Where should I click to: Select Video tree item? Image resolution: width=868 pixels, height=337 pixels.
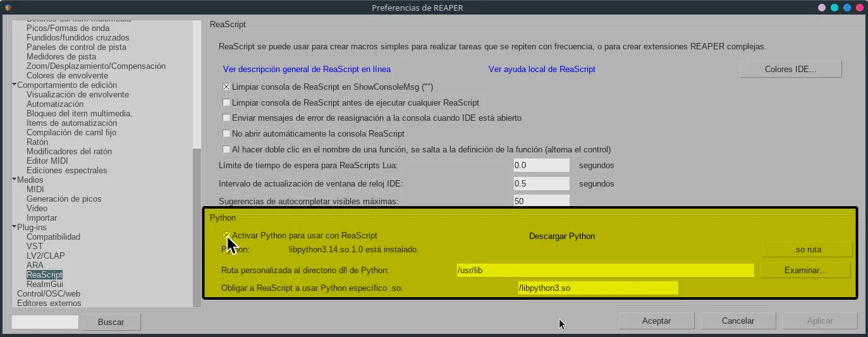pyautogui.click(x=37, y=209)
